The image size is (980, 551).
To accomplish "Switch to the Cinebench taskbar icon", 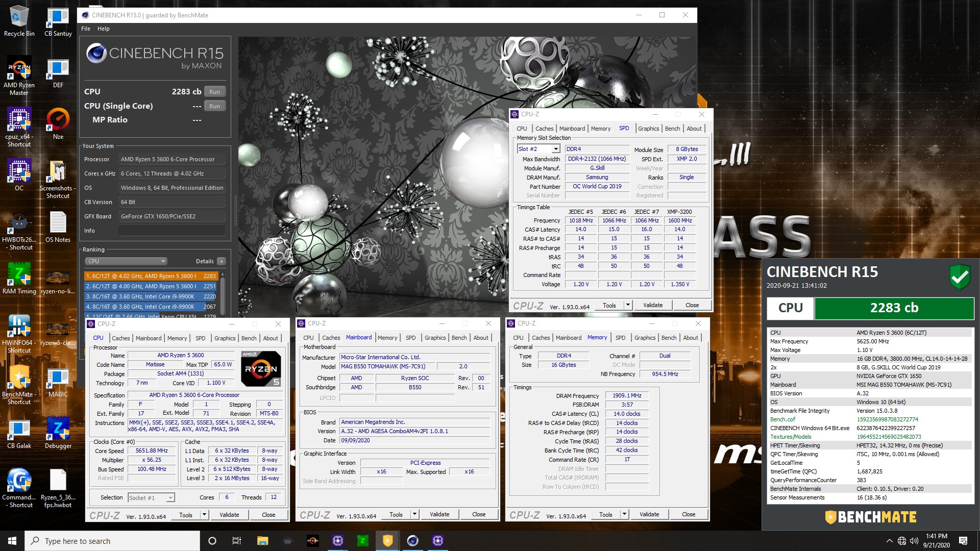I will (413, 541).
